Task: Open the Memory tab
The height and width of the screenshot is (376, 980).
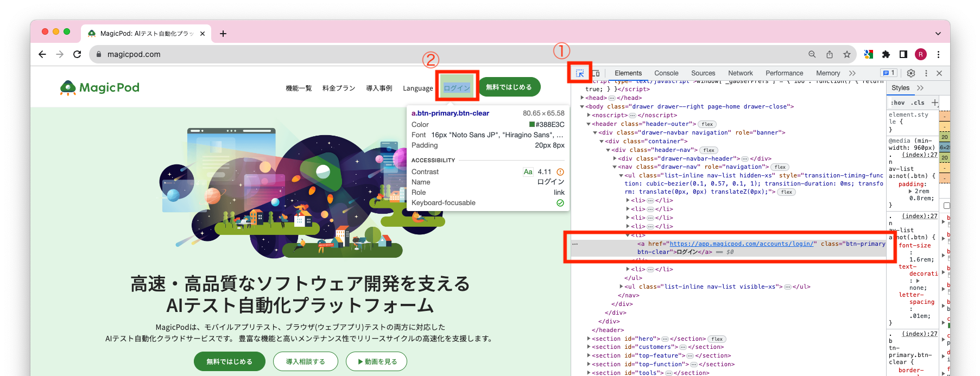Action: [828, 73]
